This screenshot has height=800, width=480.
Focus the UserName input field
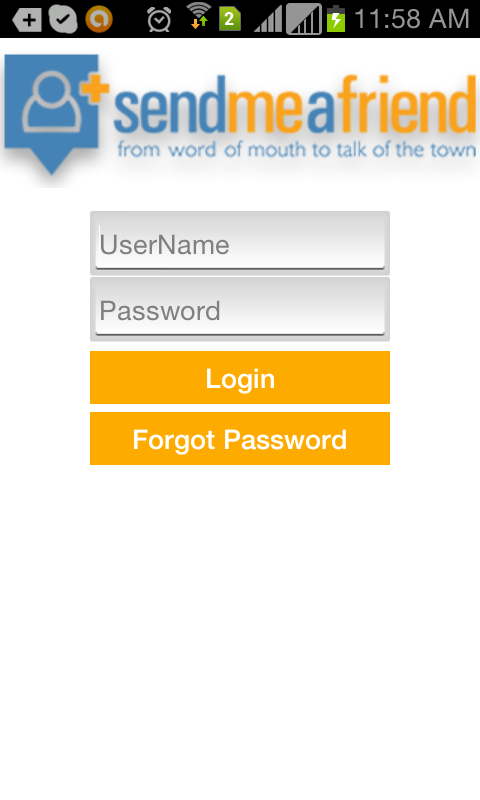[x=240, y=243]
